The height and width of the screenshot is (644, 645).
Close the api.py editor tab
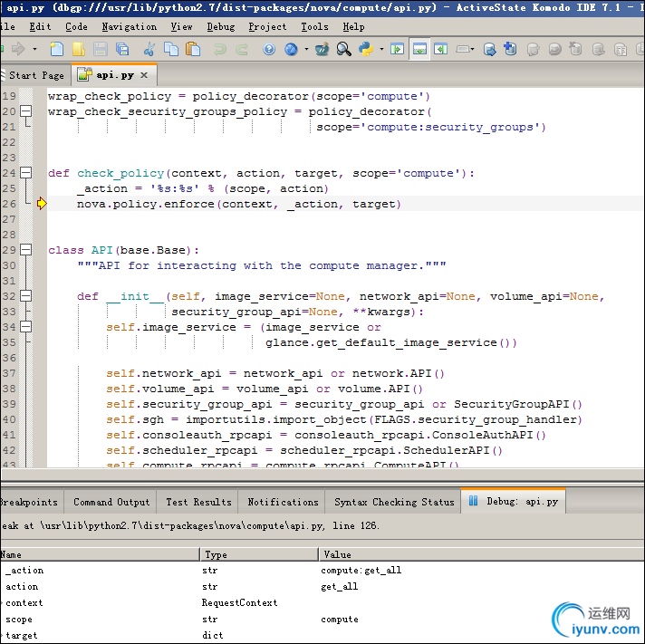[143, 75]
